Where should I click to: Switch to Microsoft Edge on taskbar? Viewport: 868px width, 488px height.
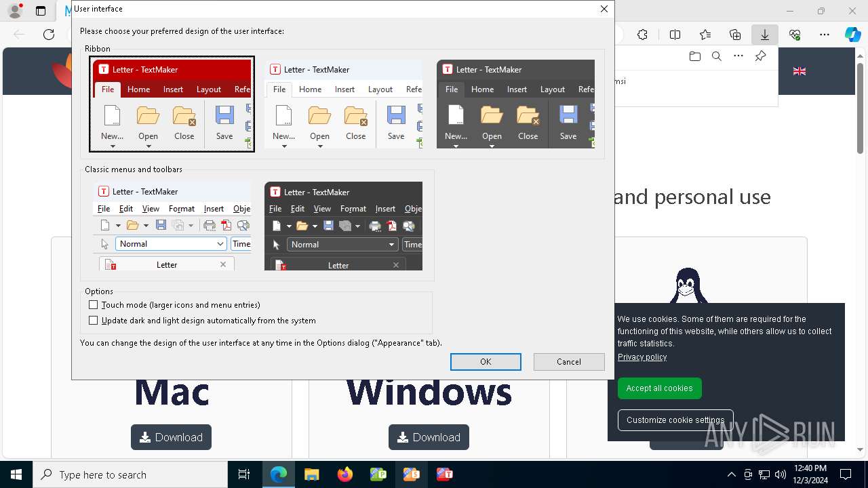[279, 474]
